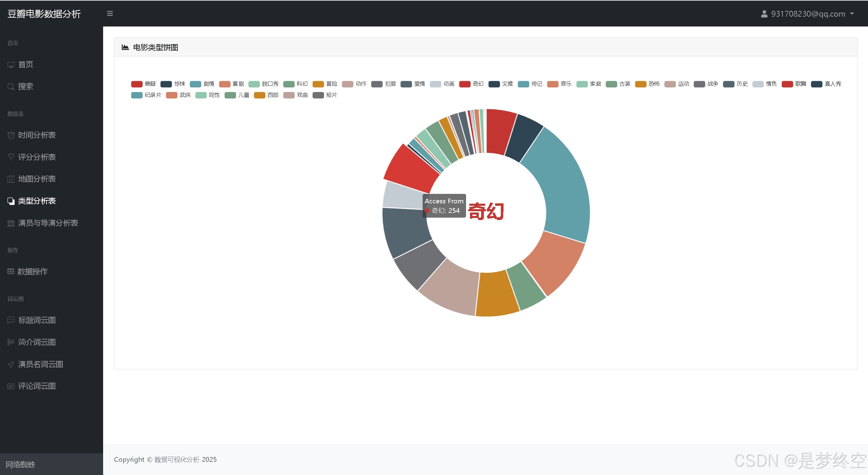
Task: Open the 931708230@qq.com account dropdown
Action: coord(808,14)
